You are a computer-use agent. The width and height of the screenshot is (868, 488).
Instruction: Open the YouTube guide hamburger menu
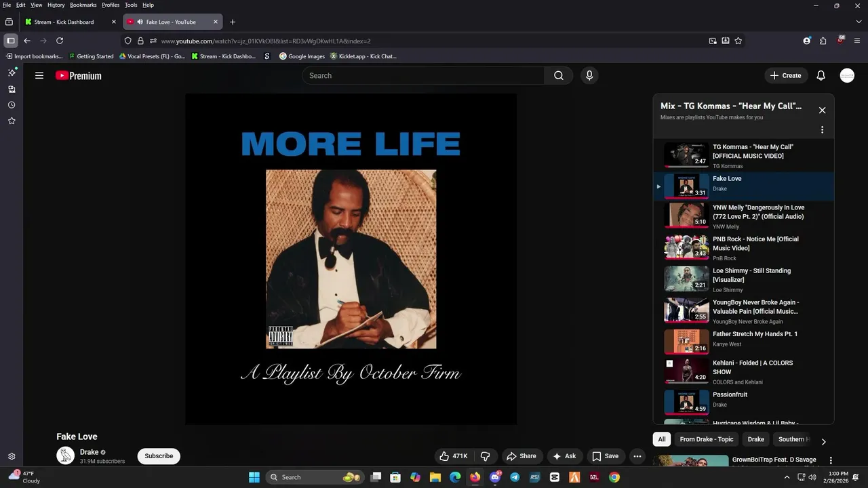point(39,76)
